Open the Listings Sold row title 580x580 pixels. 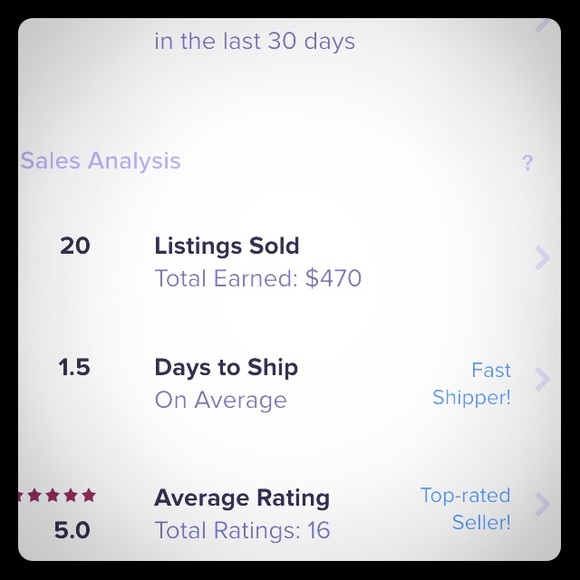coord(227,246)
